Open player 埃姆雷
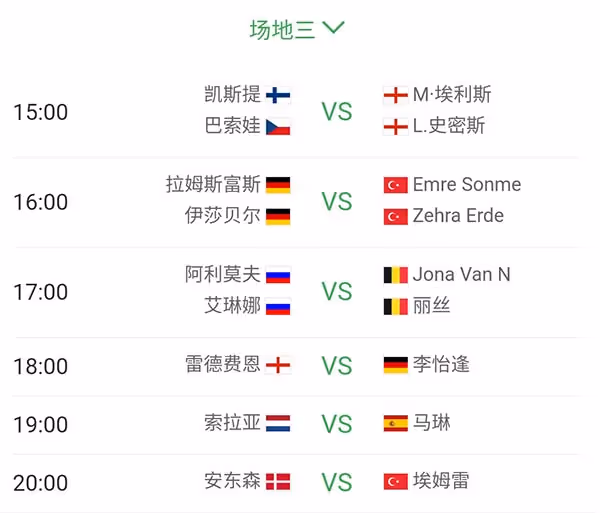The image size is (600, 513). (x=441, y=481)
